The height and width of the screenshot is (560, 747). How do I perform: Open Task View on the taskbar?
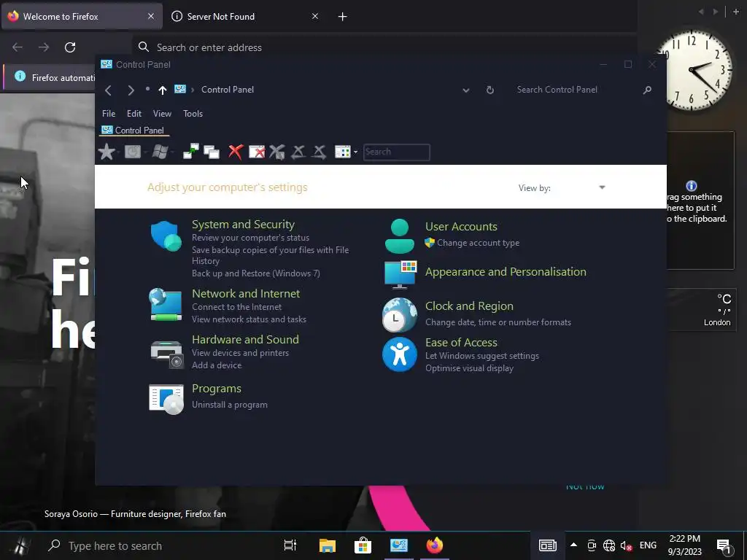[290, 545]
